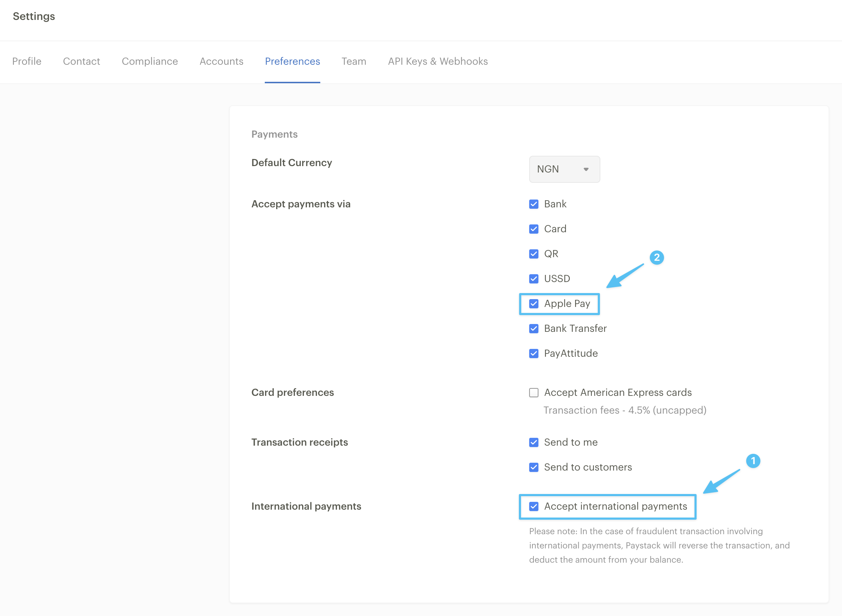842x616 pixels.
Task: Click the Card preferences label
Action: [x=293, y=392]
